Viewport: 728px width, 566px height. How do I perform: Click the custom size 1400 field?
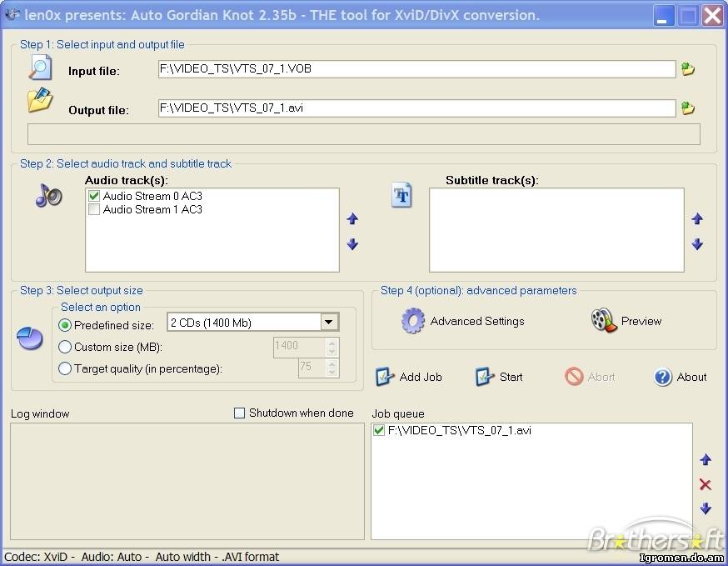click(300, 347)
